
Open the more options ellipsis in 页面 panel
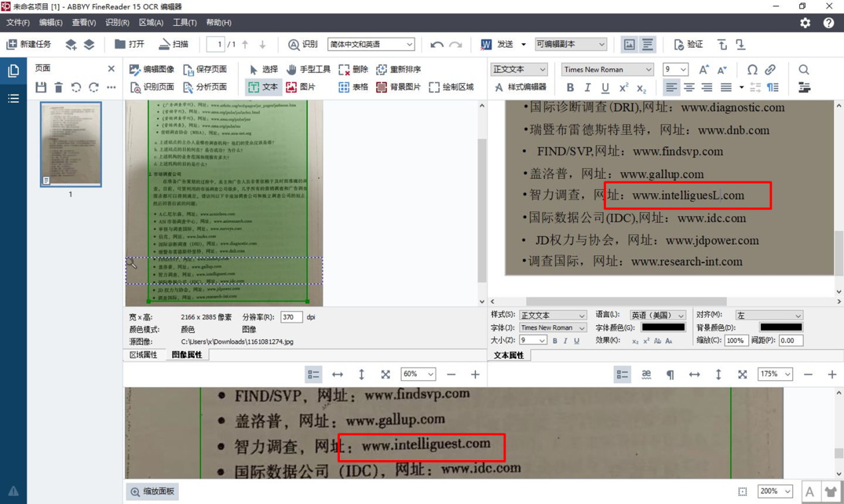point(111,87)
